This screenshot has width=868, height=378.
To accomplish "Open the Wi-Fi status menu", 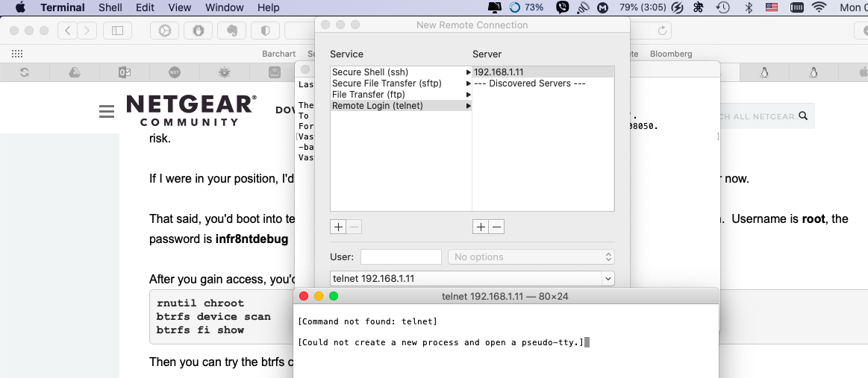I will coord(819,7).
